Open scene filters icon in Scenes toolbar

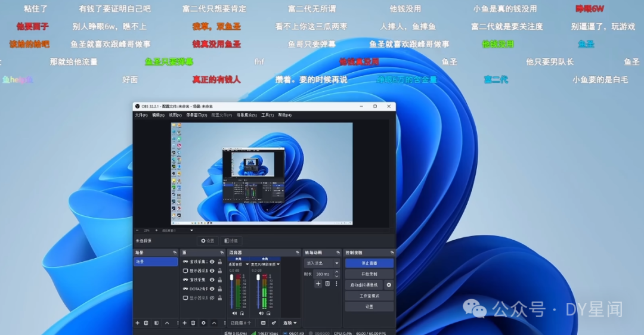156,323
